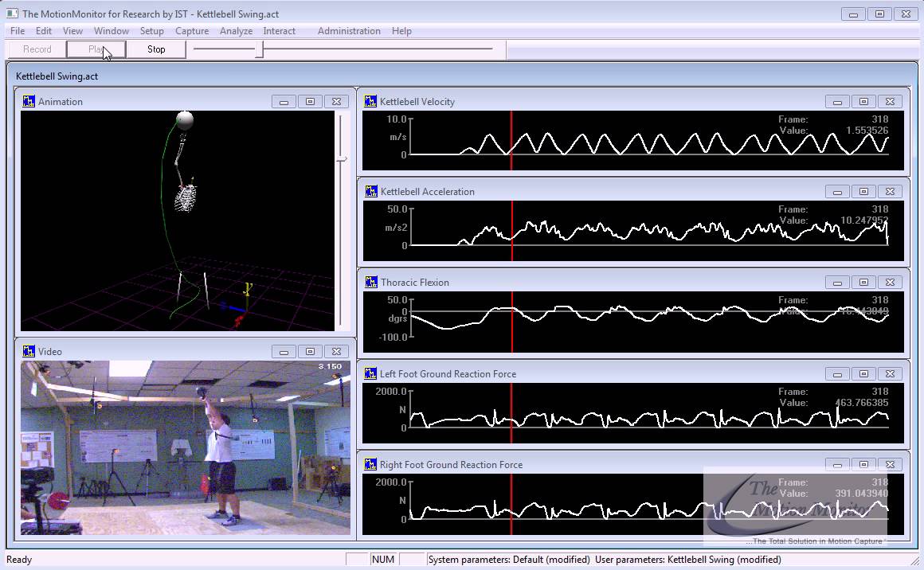Image resolution: width=924 pixels, height=570 pixels.
Task: Minimize the main MotionMonitor window
Action: (853, 14)
